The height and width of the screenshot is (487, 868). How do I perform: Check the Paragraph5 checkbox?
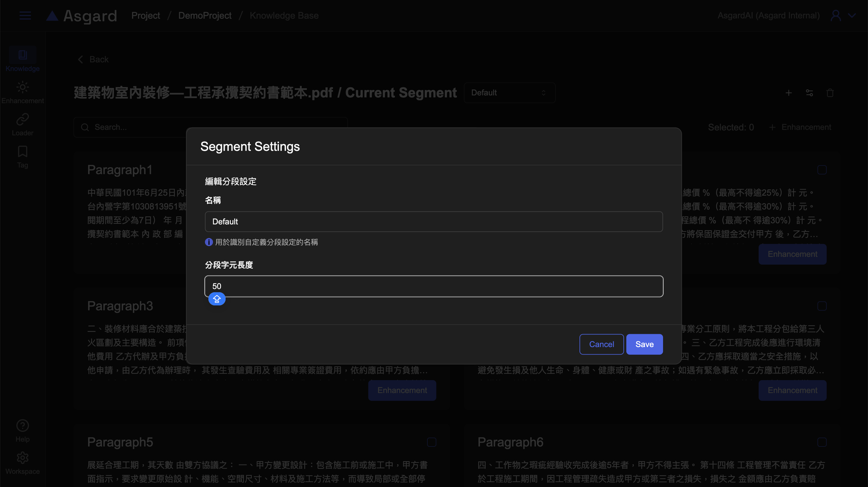click(x=432, y=442)
